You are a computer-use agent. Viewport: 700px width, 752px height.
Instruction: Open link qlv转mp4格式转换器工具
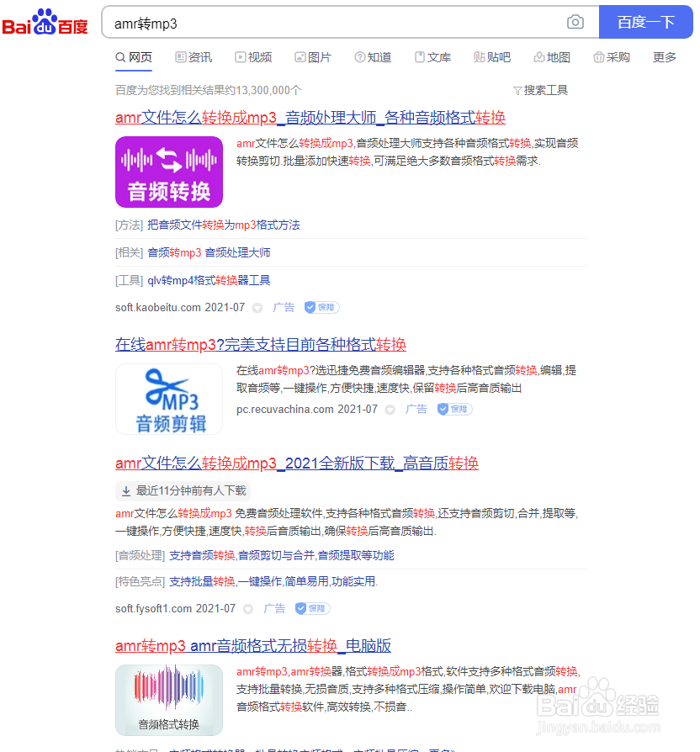(x=209, y=280)
